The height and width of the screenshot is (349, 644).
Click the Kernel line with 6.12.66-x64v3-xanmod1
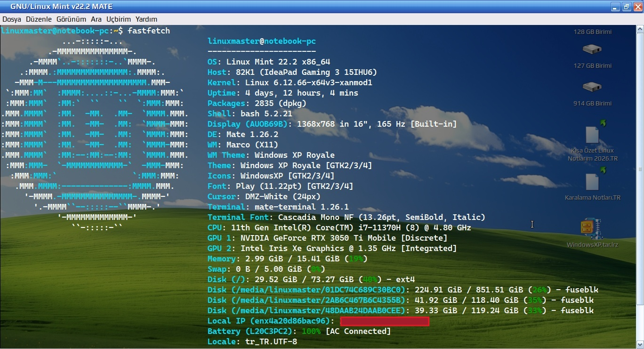click(290, 82)
